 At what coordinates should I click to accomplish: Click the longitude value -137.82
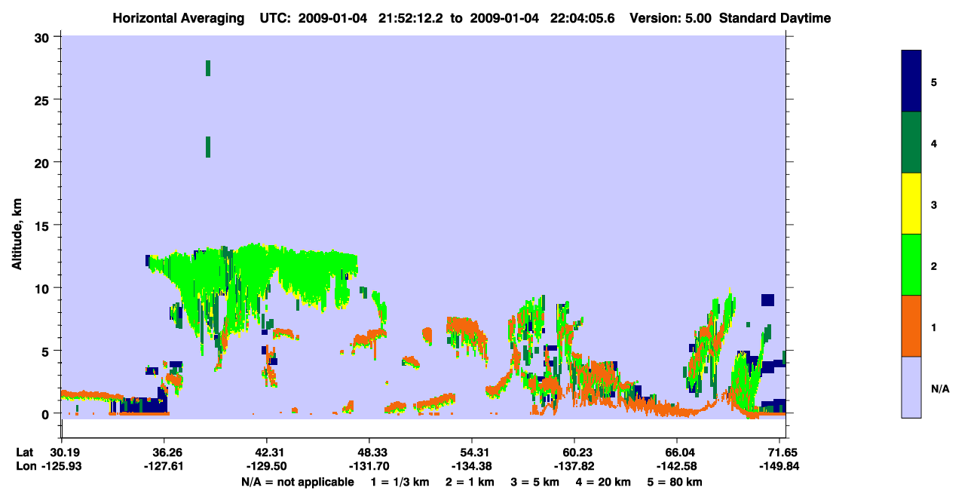click(574, 467)
